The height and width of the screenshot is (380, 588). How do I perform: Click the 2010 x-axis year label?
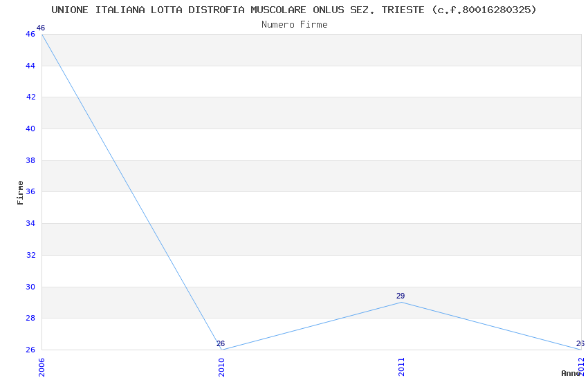(x=221, y=367)
